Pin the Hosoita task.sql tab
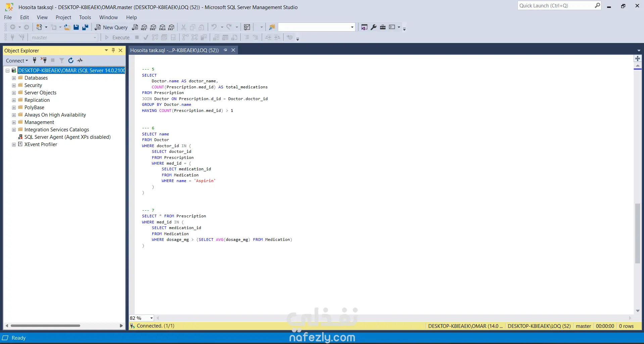The image size is (644, 344). (226, 50)
